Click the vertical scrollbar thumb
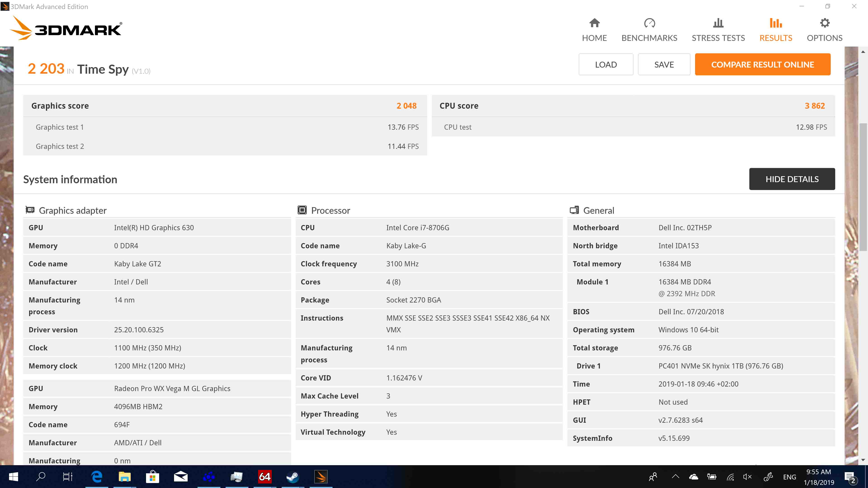 point(863,187)
